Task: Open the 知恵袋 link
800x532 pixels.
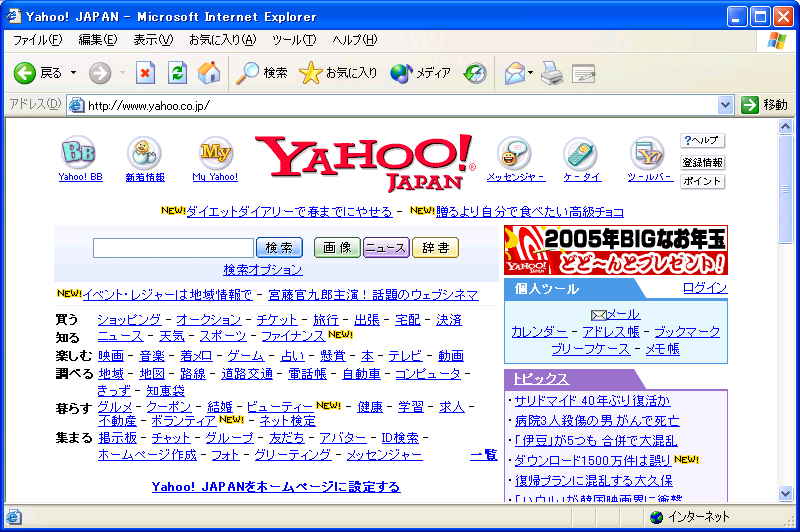Action: point(165,391)
